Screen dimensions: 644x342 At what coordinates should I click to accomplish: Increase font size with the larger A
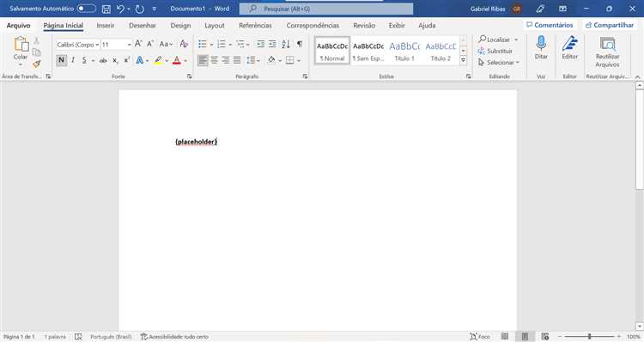coord(138,44)
